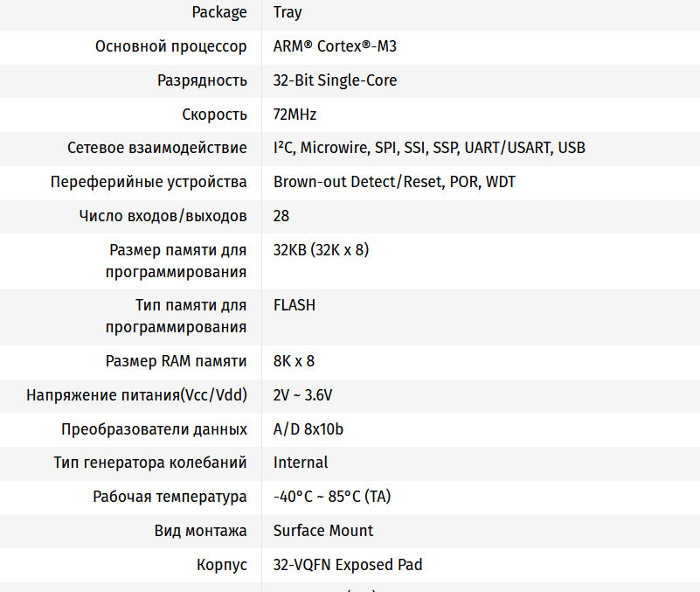
Task: Select the '32-VQFN Exposed Pad' value
Action: point(348,565)
